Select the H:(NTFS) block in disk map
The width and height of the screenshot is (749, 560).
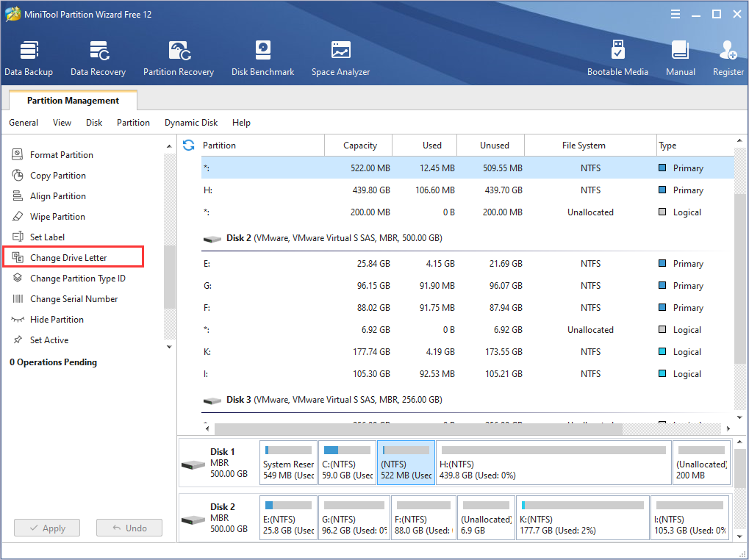(x=553, y=462)
